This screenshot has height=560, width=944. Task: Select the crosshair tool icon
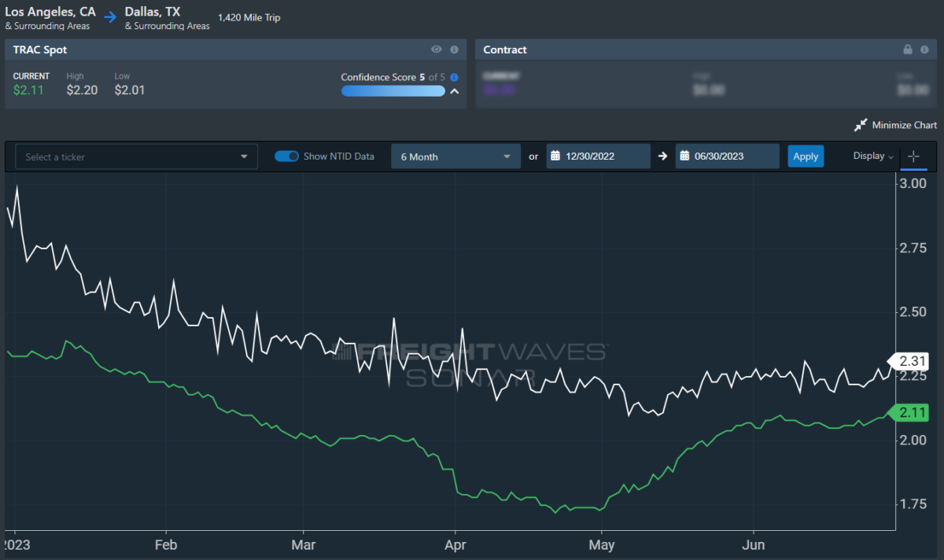point(913,157)
